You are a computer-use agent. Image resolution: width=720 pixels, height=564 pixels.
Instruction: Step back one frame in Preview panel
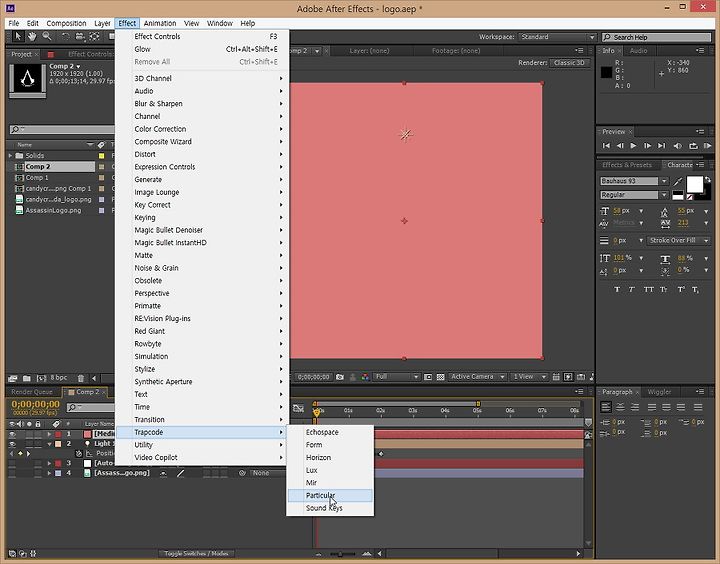click(620, 146)
